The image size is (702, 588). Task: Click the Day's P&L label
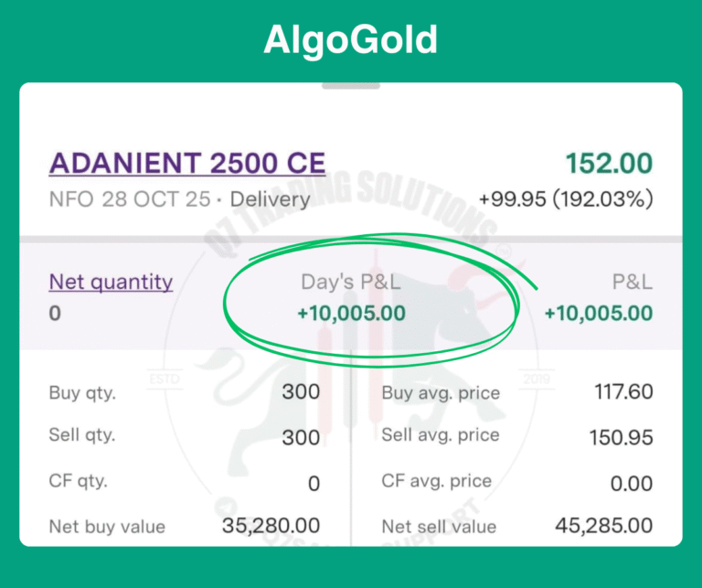coord(352,283)
